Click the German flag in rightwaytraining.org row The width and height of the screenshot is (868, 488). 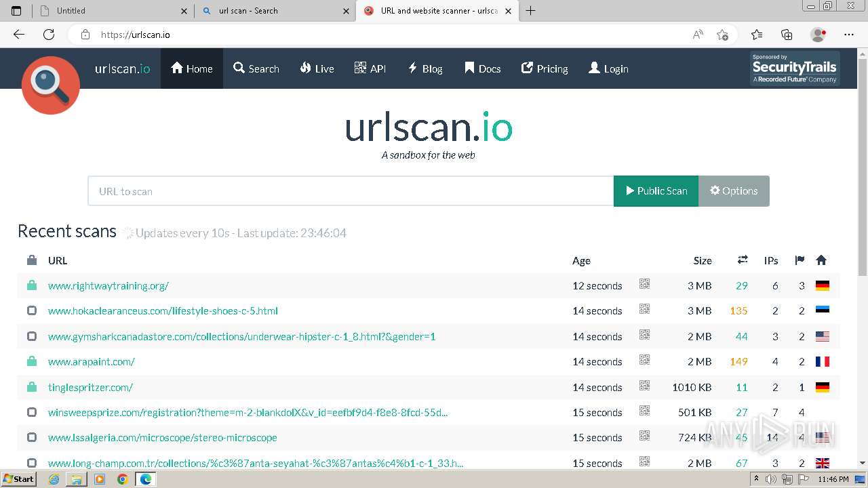click(823, 285)
